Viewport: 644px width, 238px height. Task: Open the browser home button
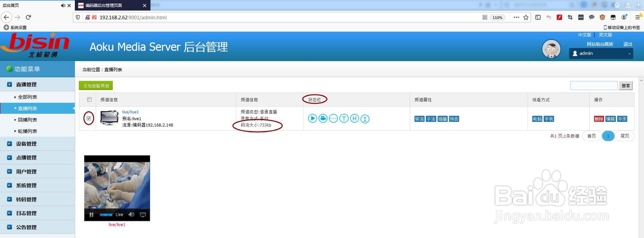click(x=617, y=5)
